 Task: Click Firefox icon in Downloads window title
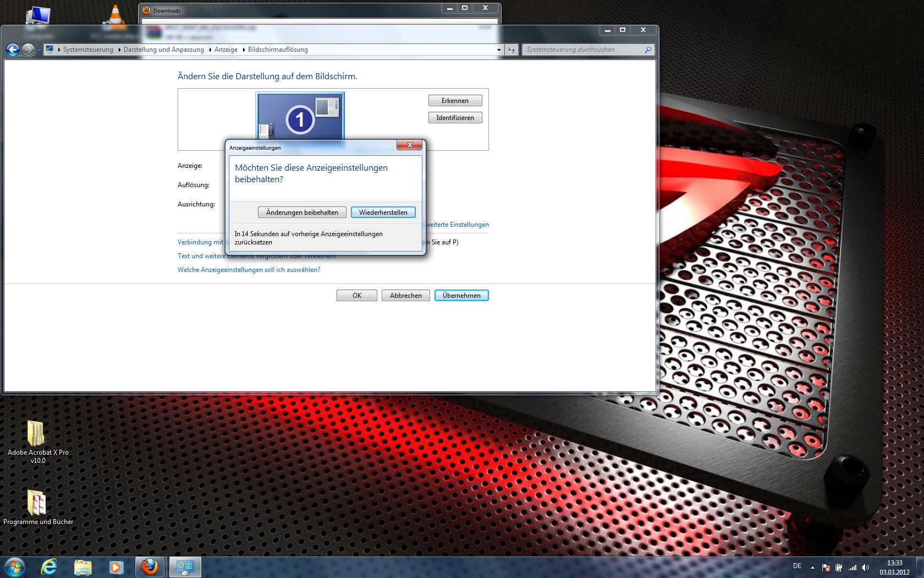(x=146, y=10)
